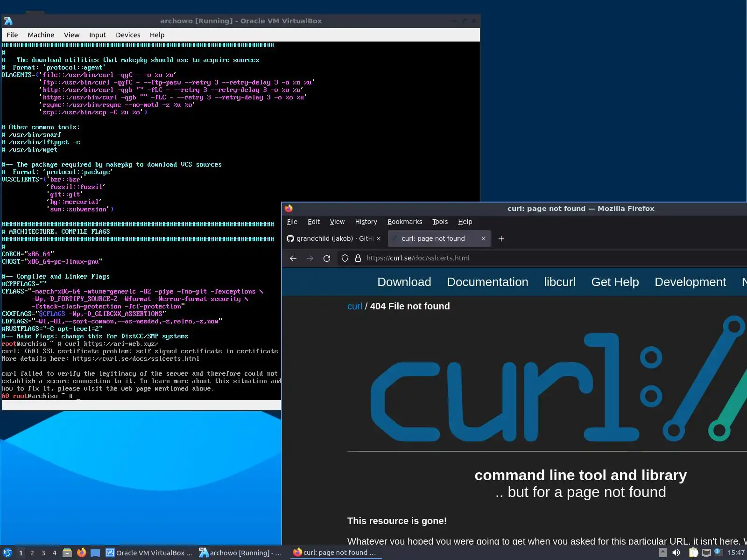Open the View menu in VirtualBox window
The height and width of the screenshot is (560, 747).
pos(71,35)
